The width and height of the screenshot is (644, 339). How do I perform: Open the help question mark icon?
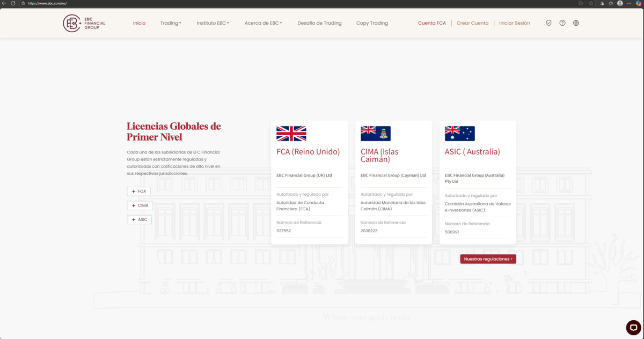pyautogui.click(x=562, y=23)
